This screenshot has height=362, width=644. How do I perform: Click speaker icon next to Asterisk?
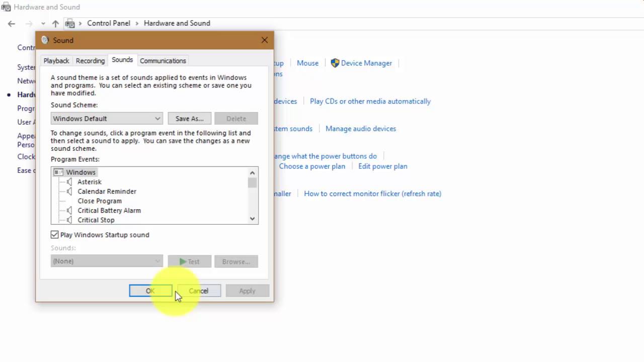(x=69, y=182)
